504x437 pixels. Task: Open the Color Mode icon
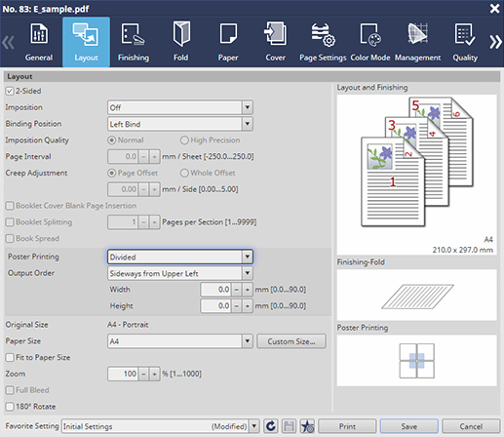[370, 34]
